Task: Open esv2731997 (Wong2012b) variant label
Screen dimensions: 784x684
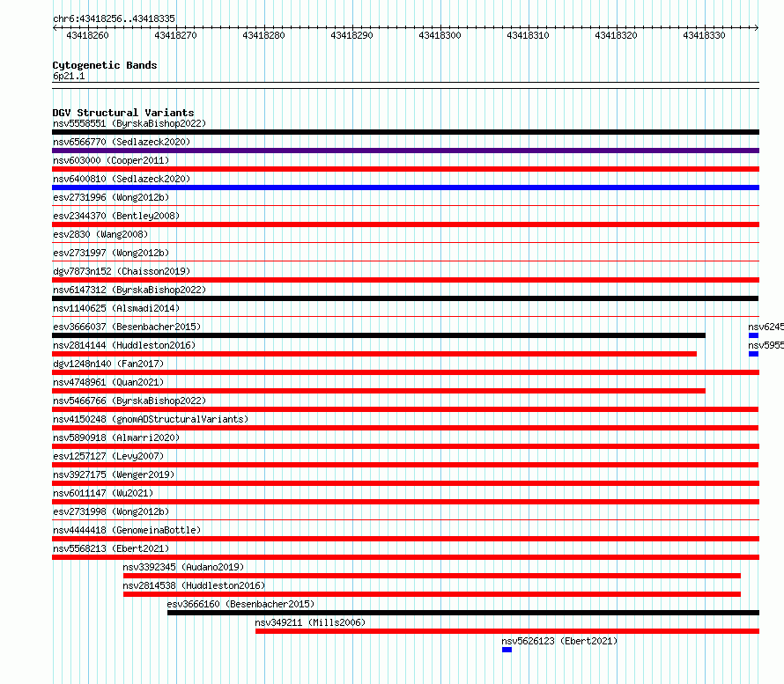Action: 111,253
